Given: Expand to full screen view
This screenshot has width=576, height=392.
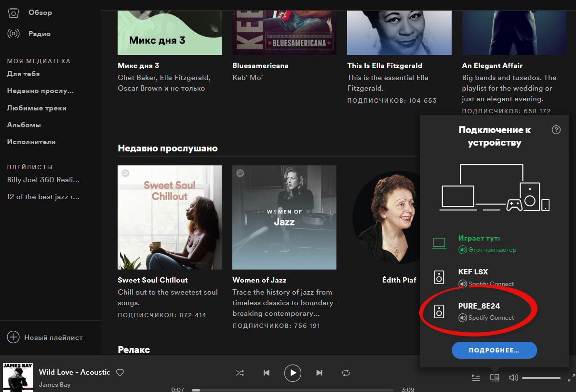Looking at the screenshot, I should (571, 378).
